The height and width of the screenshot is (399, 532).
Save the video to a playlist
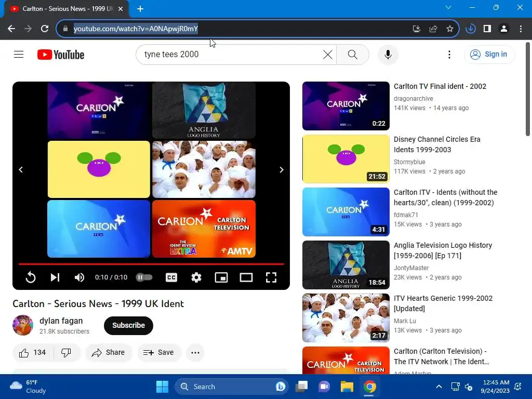pyautogui.click(x=159, y=353)
